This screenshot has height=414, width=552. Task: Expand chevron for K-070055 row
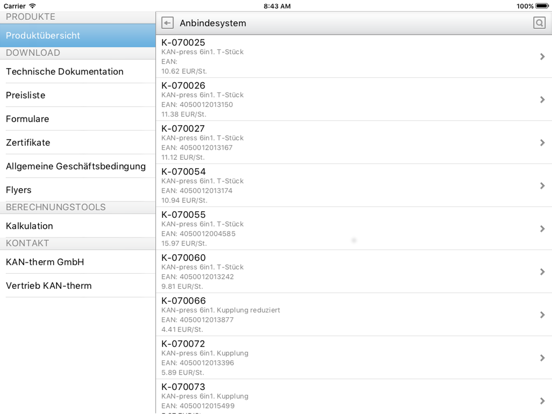point(542,229)
